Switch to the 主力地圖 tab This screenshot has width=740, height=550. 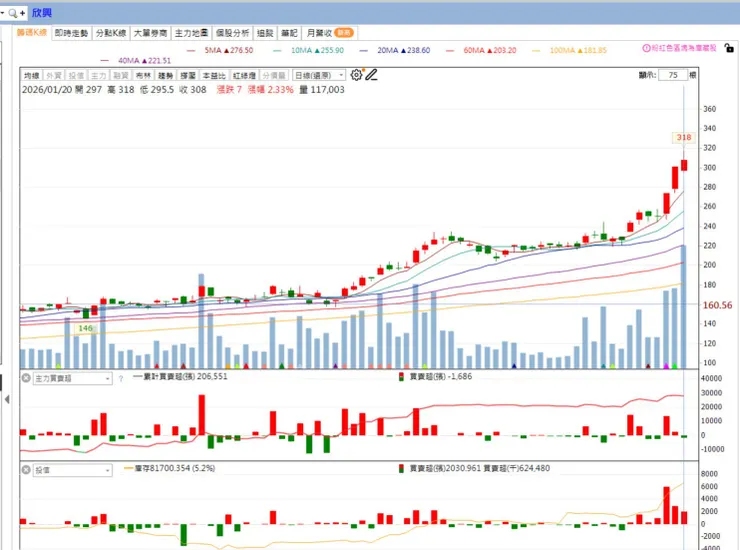click(x=191, y=33)
